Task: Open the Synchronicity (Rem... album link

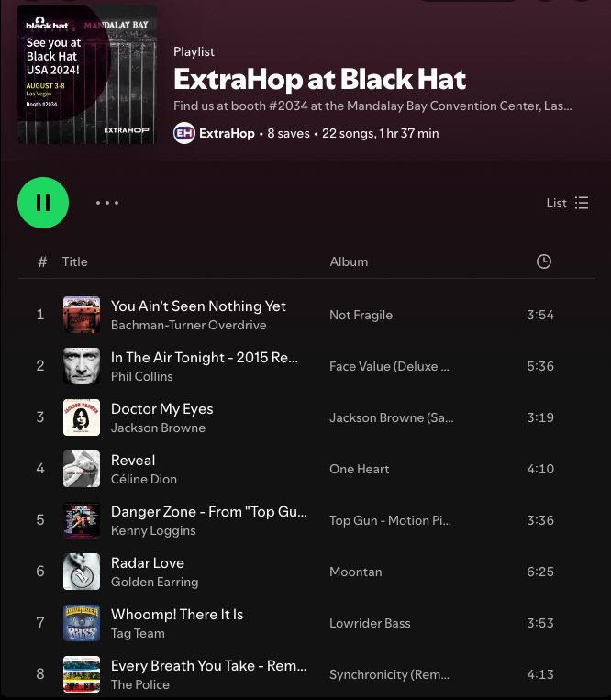Action: point(389,674)
